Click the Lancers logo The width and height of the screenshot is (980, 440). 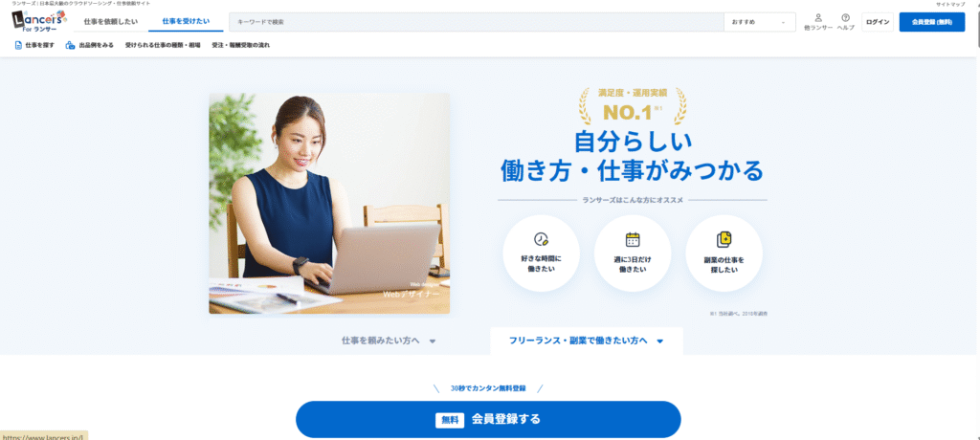tap(37, 22)
